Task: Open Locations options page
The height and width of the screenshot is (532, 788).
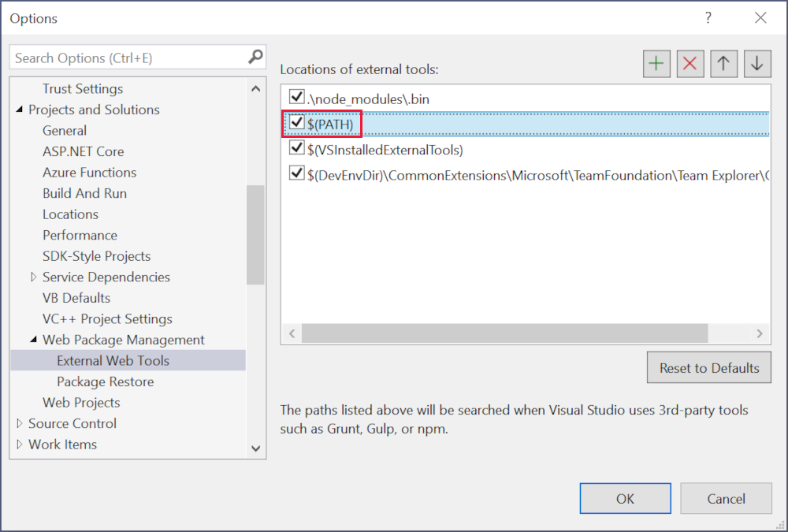Action: 70,214
